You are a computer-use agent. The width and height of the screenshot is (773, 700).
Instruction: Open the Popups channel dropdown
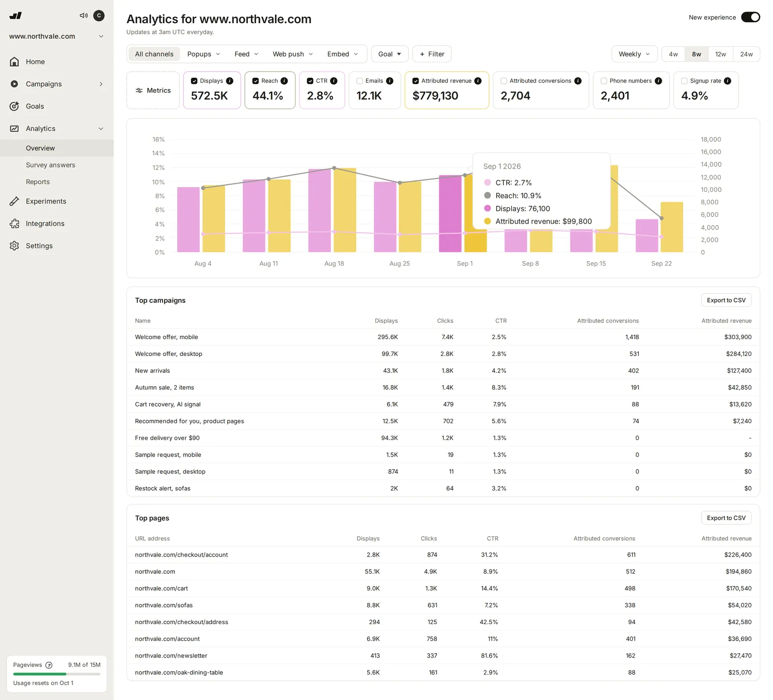pyautogui.click(x=204, y=54)
